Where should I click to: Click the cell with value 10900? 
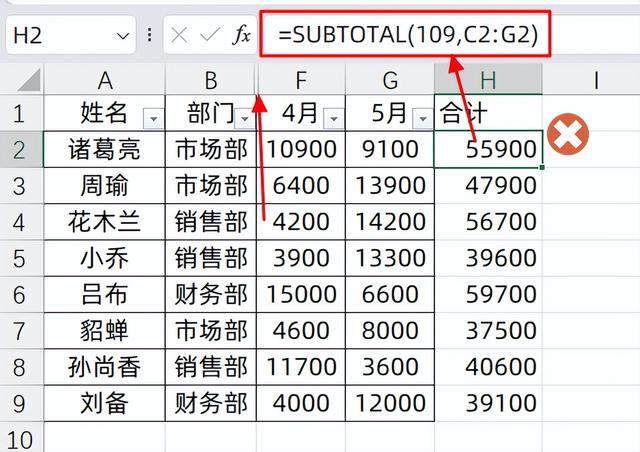[x=301, y=149]
